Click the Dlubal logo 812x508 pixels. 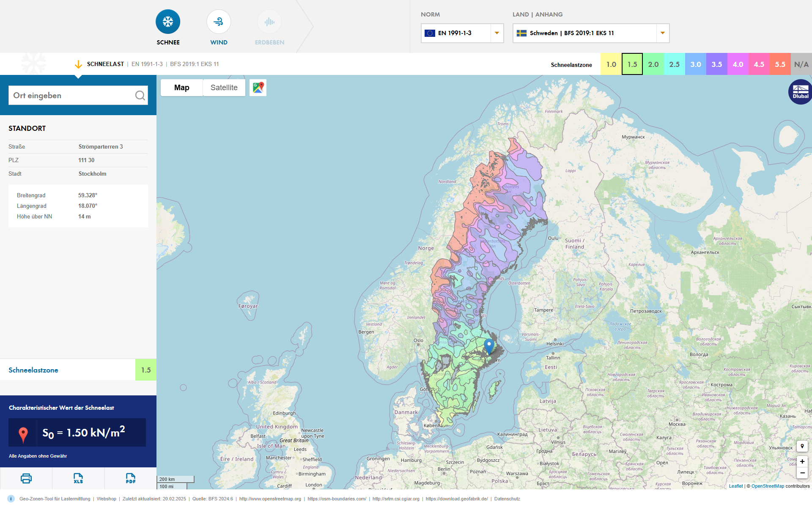pyautogui.click(x=800, y=91)
